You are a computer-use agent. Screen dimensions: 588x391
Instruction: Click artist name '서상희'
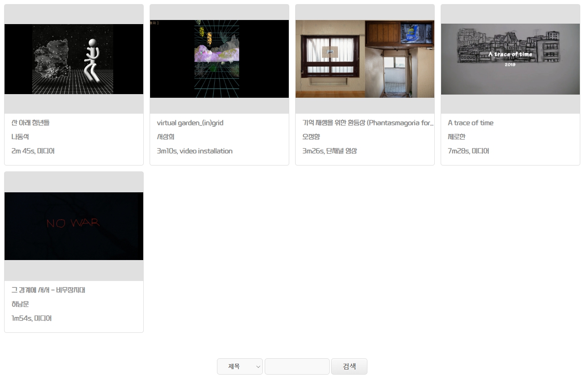click(x=166, y=137)
